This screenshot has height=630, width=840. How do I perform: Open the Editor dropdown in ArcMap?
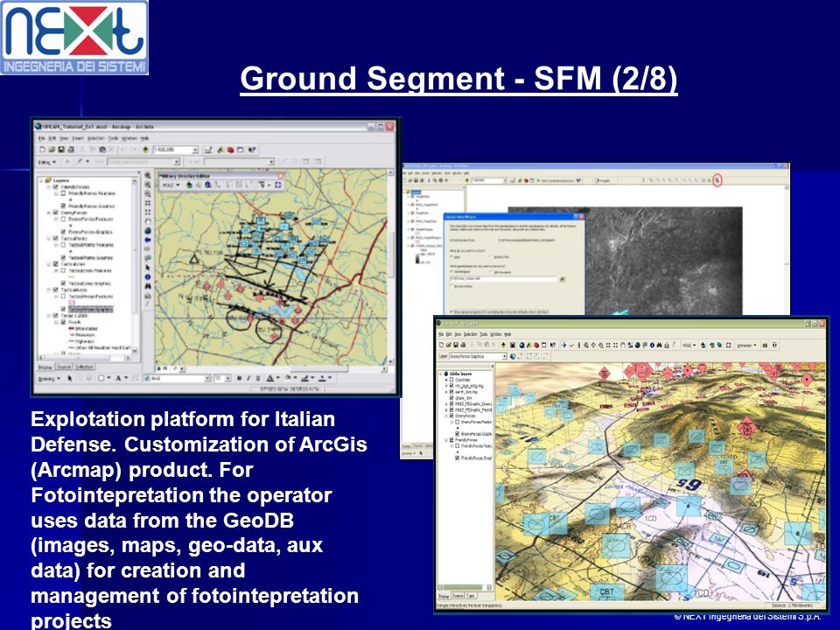47,163
